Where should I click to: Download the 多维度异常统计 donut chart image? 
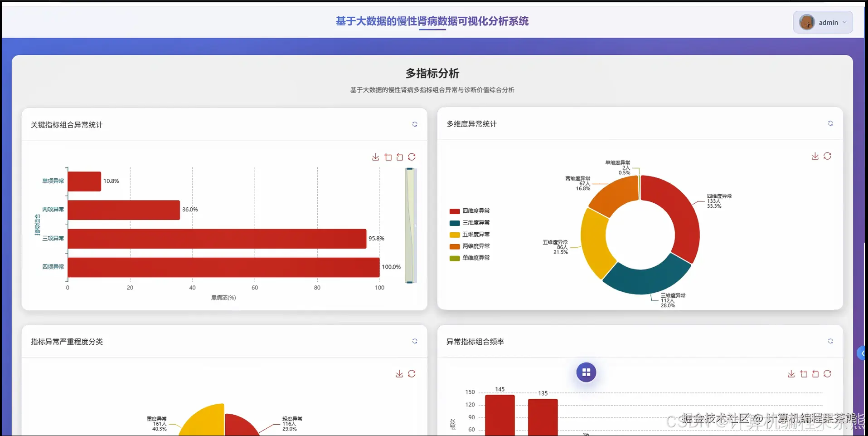tap(815, 156)
